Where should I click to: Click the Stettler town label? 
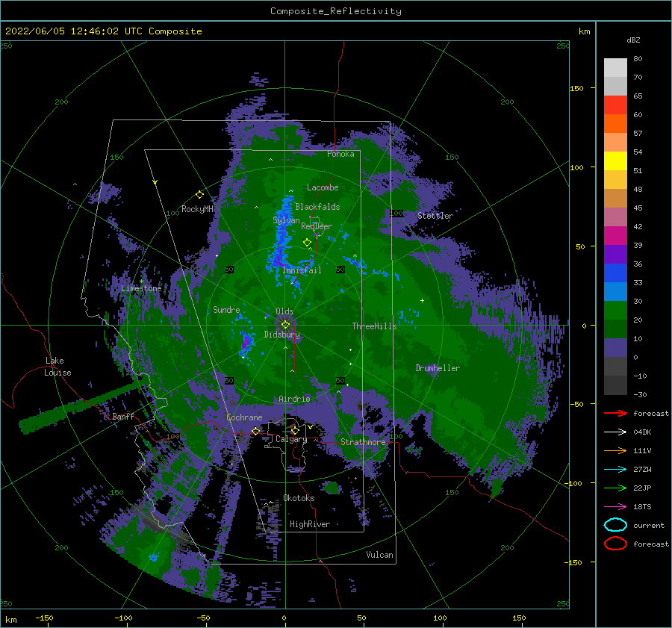435,216
